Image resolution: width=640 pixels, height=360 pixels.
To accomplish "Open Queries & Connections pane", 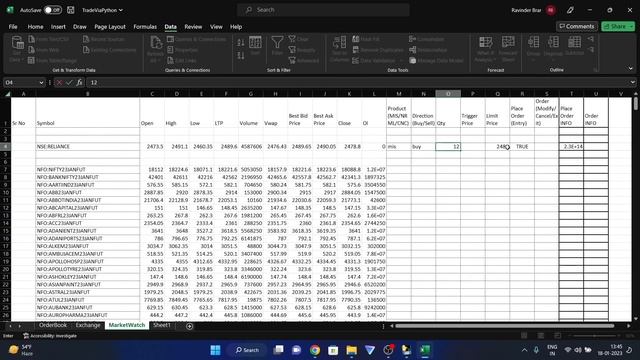I will pos(196,39).
